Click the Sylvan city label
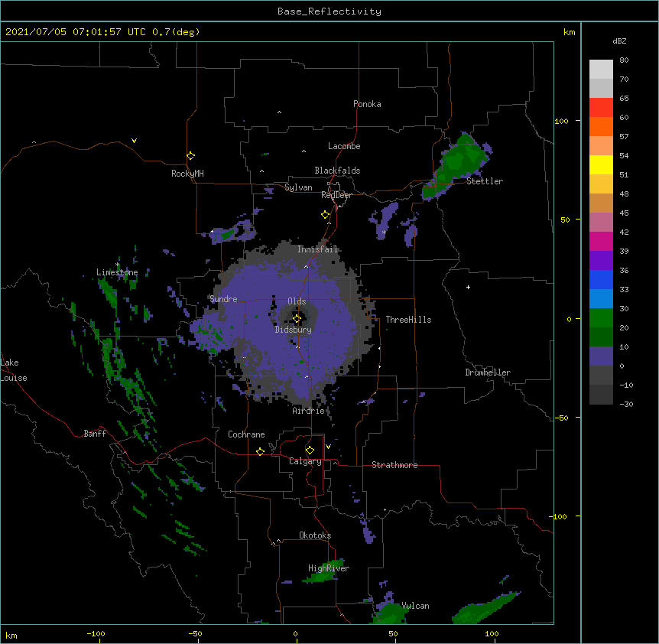The height and width of the screenshot is (644, 659). click(x=298, y=187)
